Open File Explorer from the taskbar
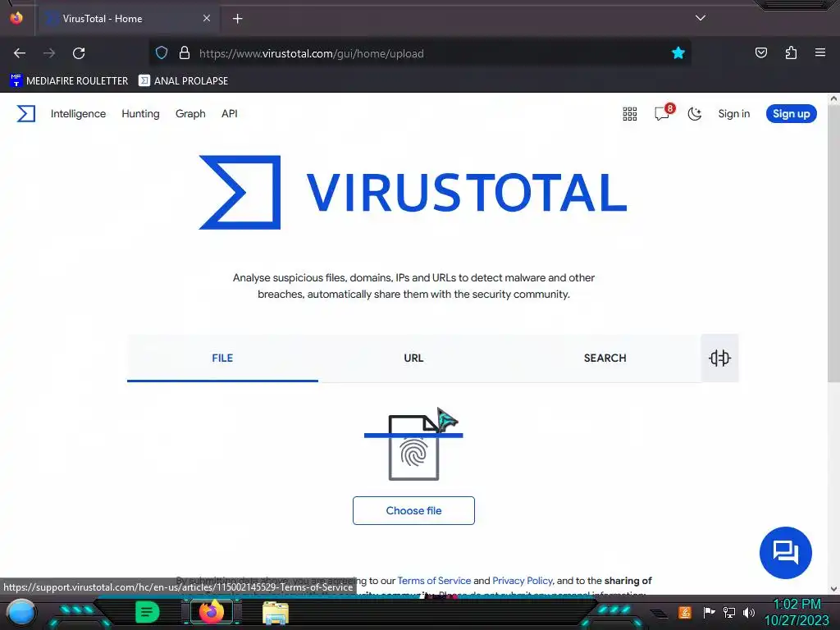Viewport: 840px width, 630px height. (276, 612)
